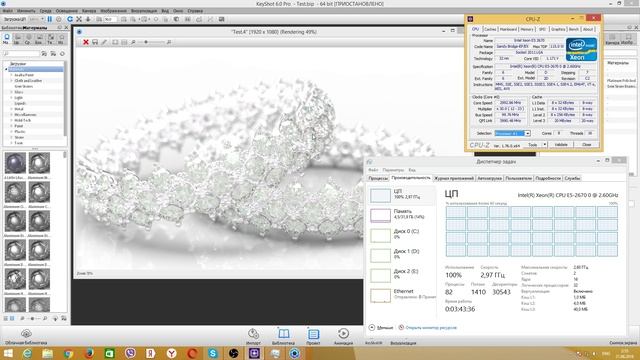Expand the Metal folder in library tree
Image resolution: width=640 pixels, height=360 pixels.
tap(11, 109)
